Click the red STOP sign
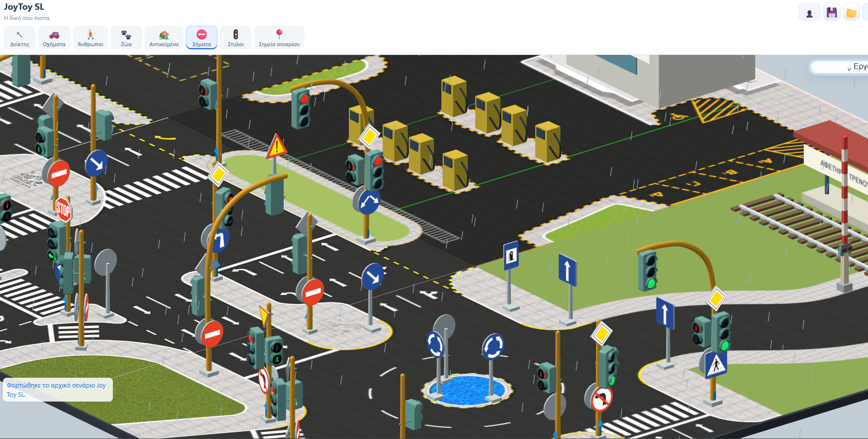The width and height of the screenshot is (868, 439). 63,210
